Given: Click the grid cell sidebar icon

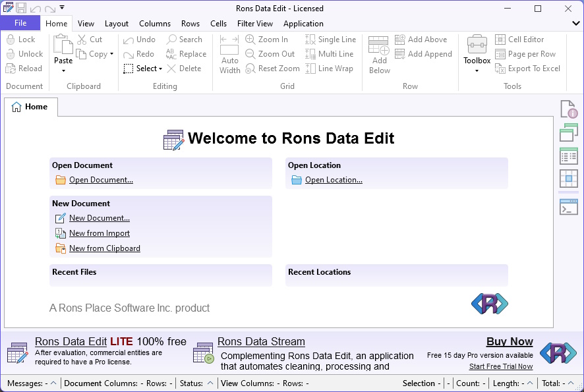Looking at the screenshot, I should 569,179.
